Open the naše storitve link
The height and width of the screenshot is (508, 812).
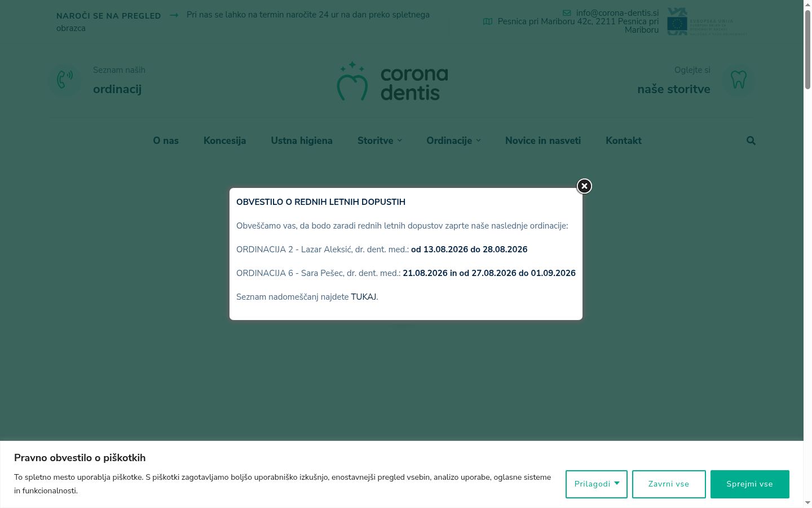[x=674, y=89]
